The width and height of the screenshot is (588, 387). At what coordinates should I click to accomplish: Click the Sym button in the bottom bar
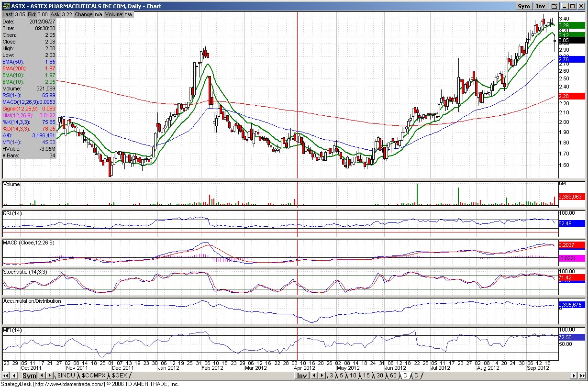coord(30,376)
